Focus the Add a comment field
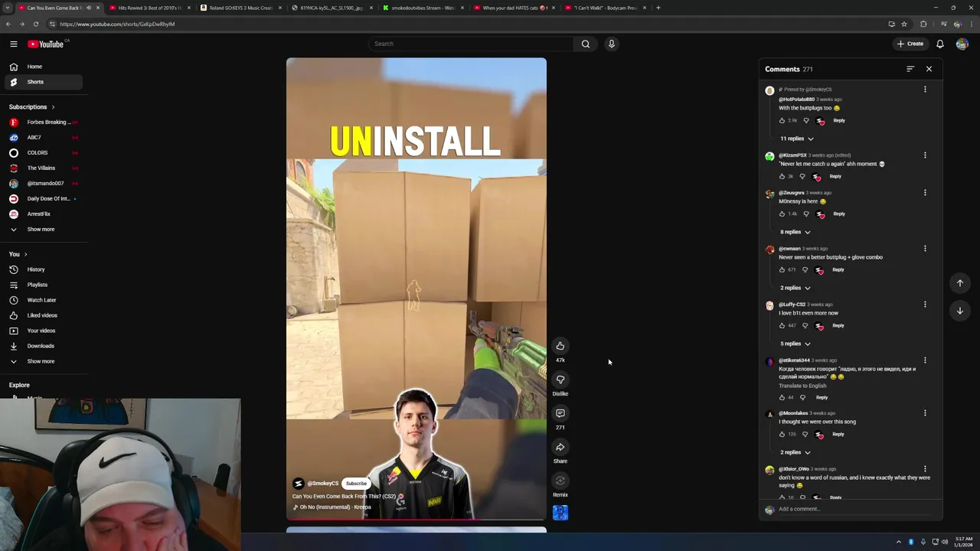Image resolution: width=980 pixels, height=551 pixels. (x=854, y=509)
